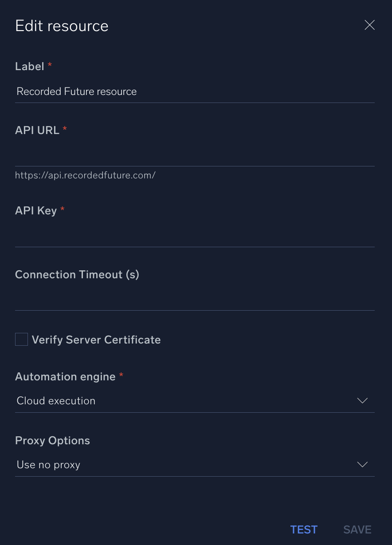Click the Edit resource title
The image size is (392, 545).
(x=62, y=26)
